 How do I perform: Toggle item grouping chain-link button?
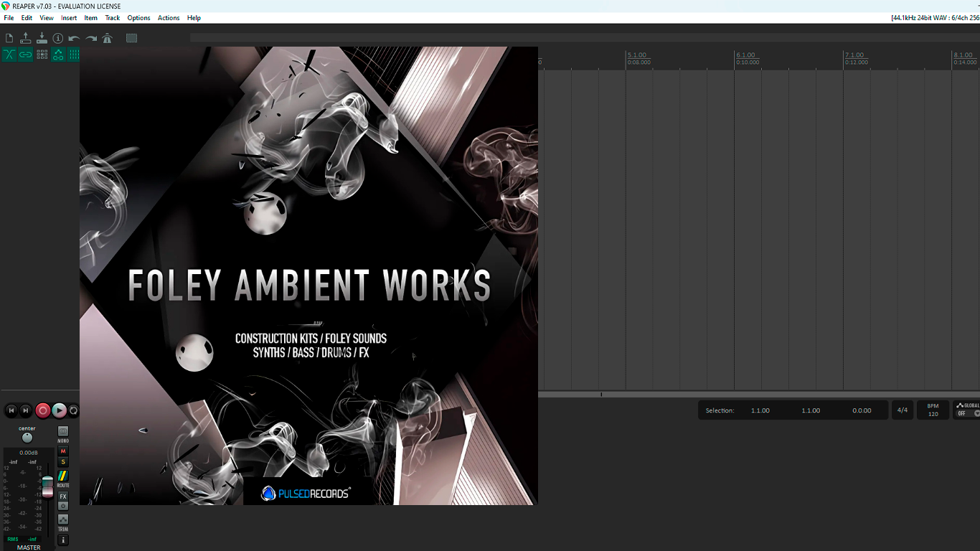tap(26, 55)
